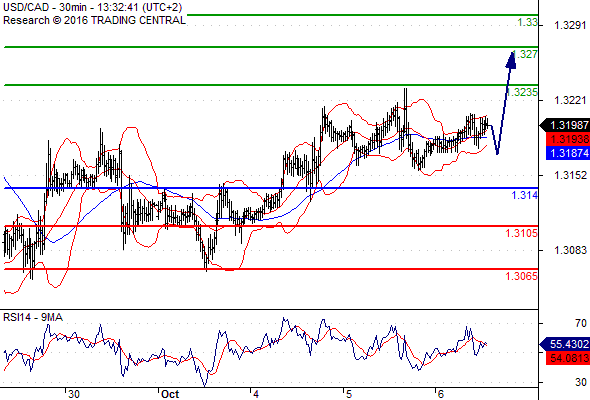
Task: Click the RSI axis level 30
Action: coord(581,382)
